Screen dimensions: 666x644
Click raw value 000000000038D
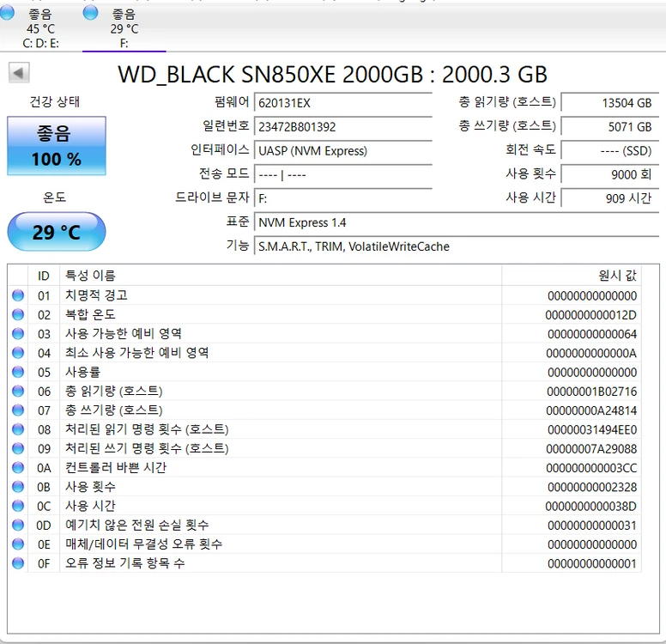[x=590, y=507]
